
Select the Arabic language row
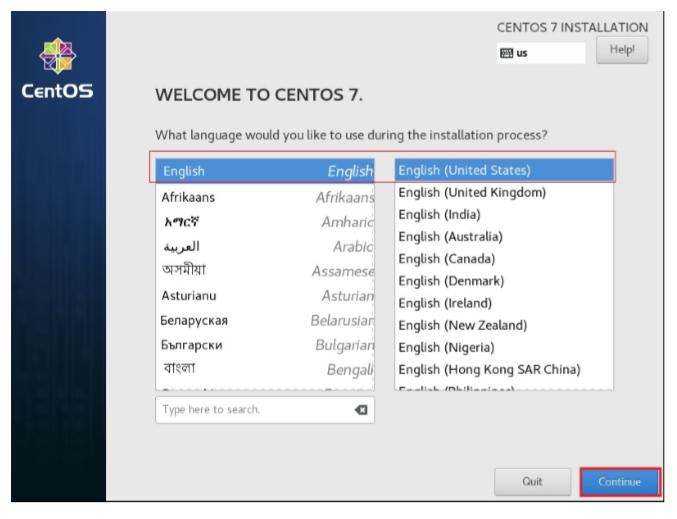point(265,247)
